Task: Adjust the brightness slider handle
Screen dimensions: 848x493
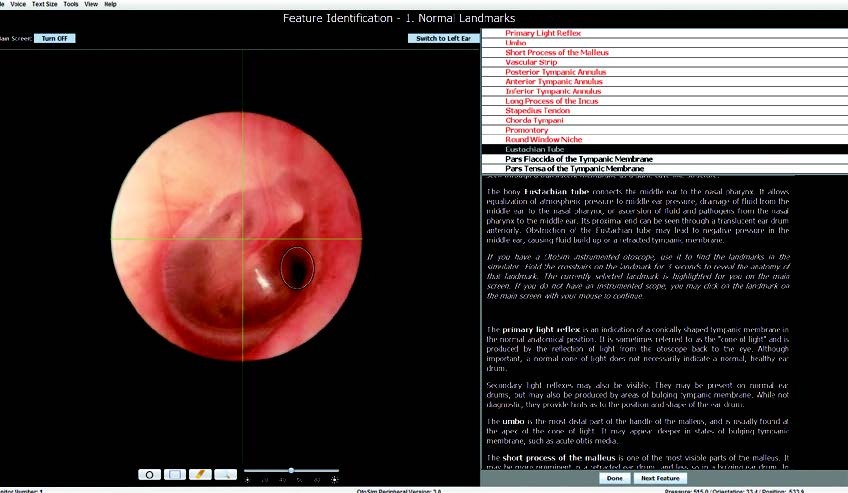Action: click(291, 470)
